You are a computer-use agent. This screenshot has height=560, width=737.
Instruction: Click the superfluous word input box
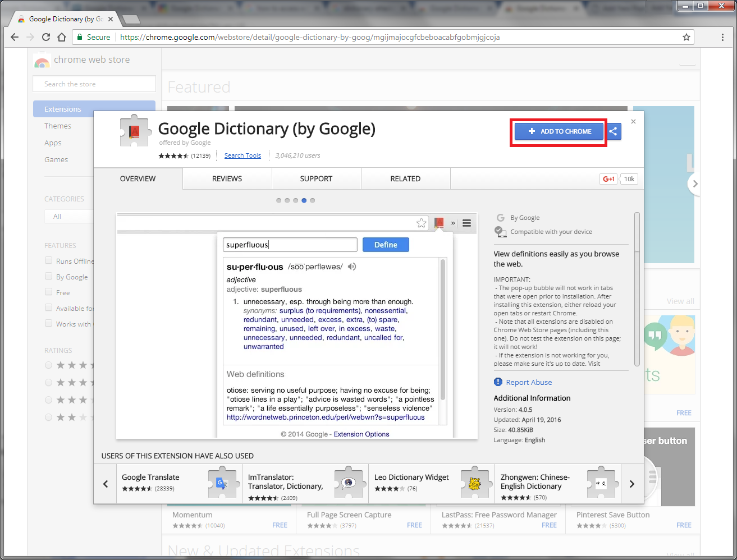tap(290, 245)
